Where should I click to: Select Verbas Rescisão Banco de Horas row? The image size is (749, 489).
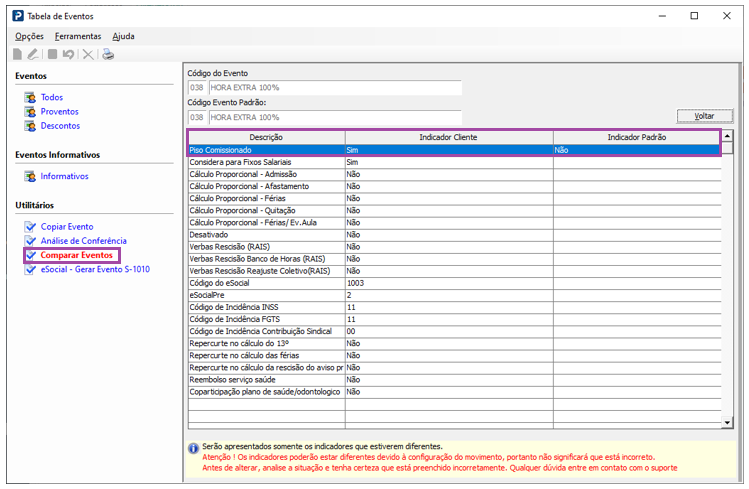454,259
